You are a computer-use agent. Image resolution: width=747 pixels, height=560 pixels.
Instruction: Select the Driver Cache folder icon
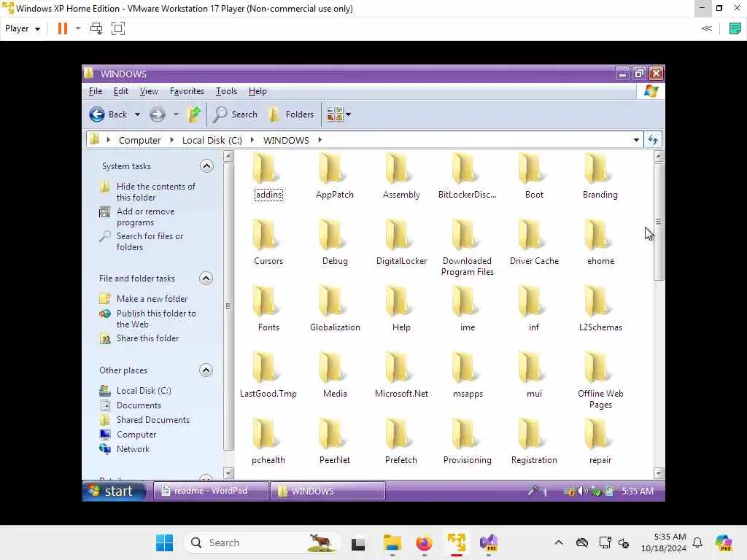click(531, 235)
